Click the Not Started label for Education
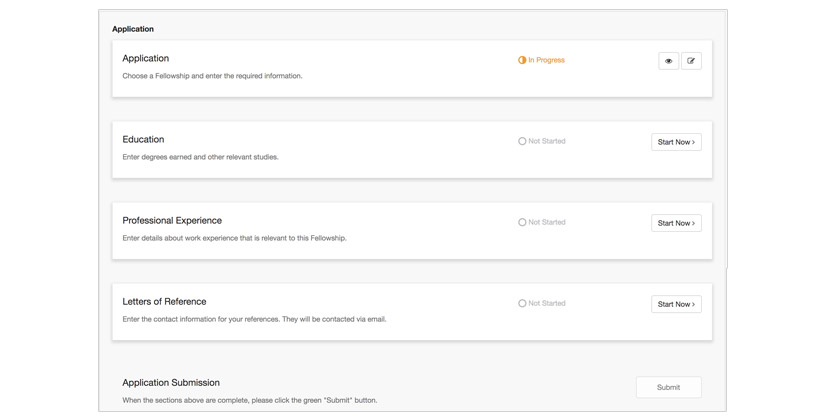The height and width of the screenshot is (420, 820). [x=546, y=141]
